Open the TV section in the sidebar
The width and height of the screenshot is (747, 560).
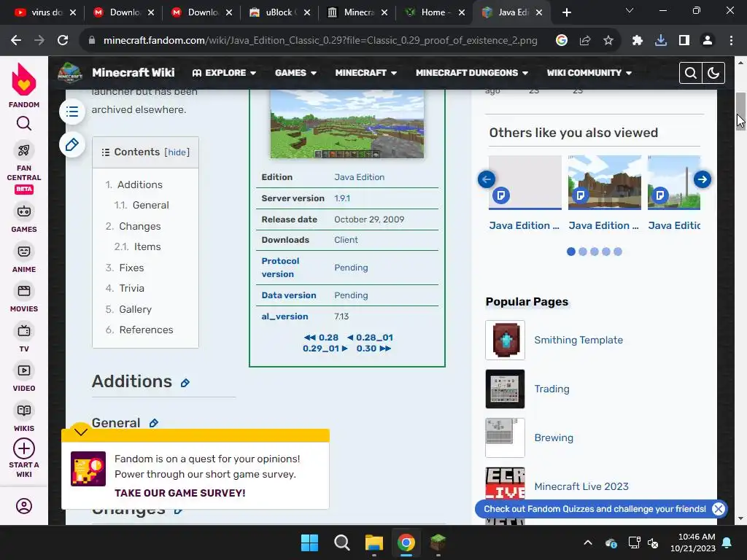24,338
